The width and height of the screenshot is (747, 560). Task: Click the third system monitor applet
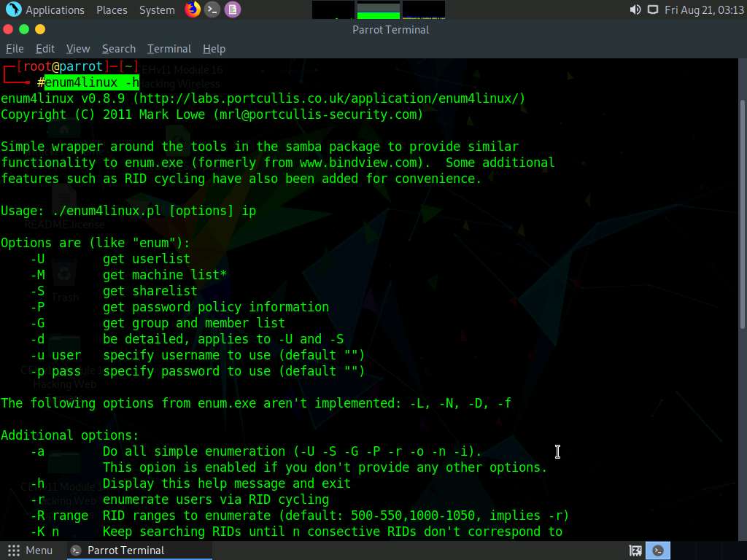point(424,10)
